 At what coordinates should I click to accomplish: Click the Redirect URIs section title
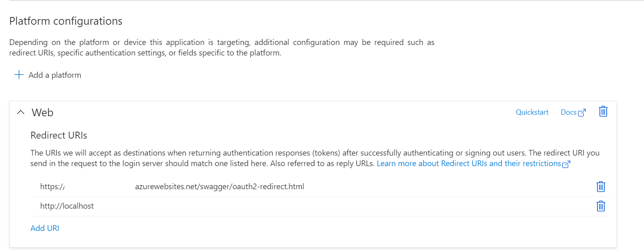[x=59, y=135]
